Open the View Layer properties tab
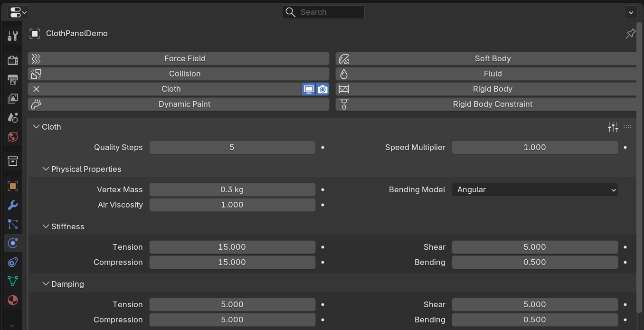This screenshot has width=644, height=330. tap(13, 99)
